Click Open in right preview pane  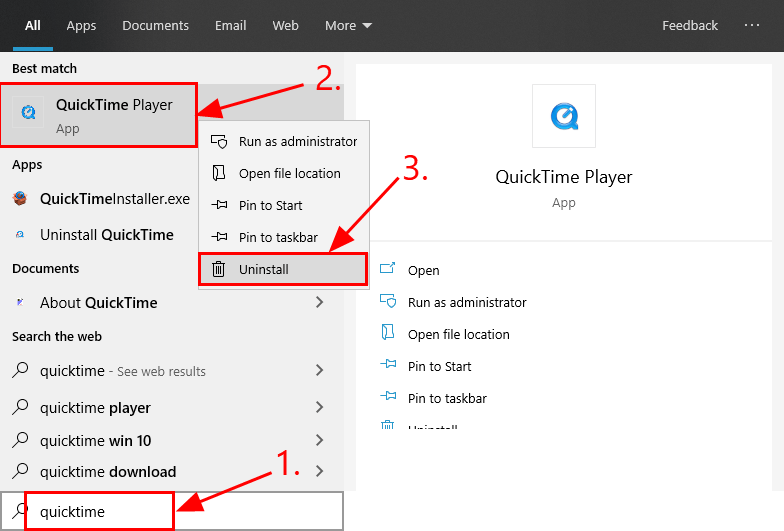tap(424, 270)
